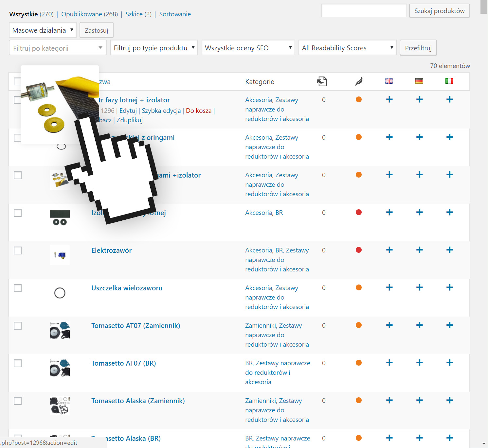
Task: Check the Tomasetto AT07 (Zamiennik) checkbox
Action: pyautogui.click(x=18, y=326)
